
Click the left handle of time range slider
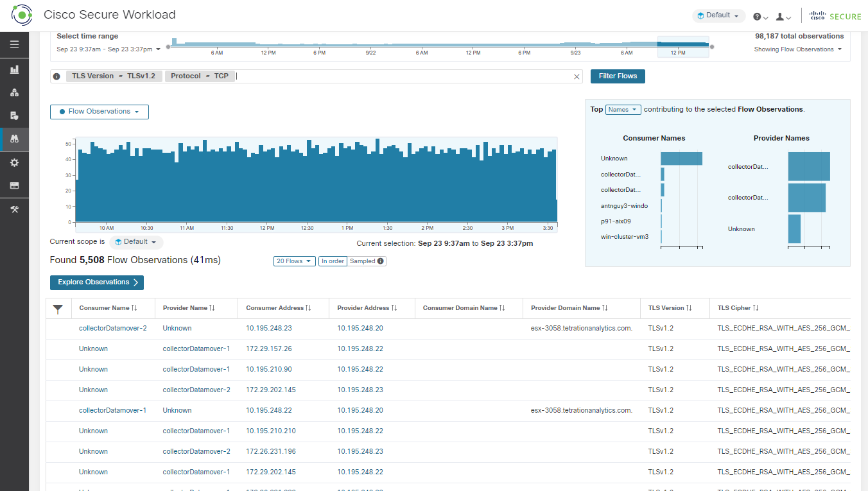pos(168,46)
